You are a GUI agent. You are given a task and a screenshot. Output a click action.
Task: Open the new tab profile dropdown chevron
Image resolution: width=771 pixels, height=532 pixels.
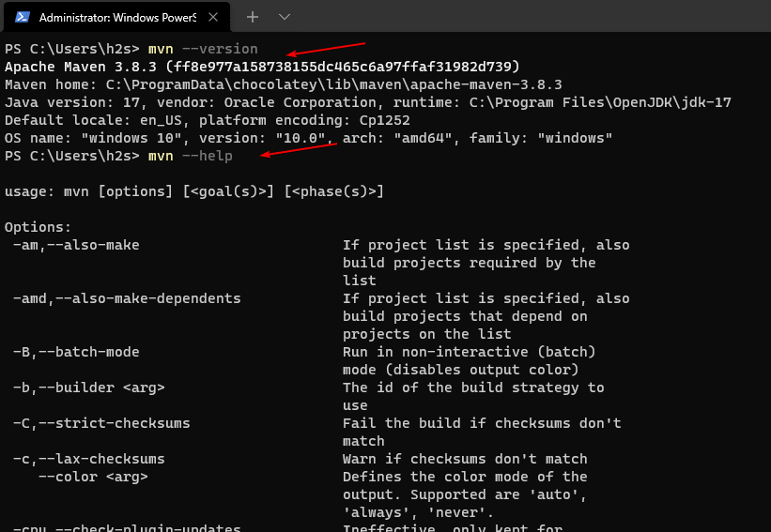tap(285, 17)
